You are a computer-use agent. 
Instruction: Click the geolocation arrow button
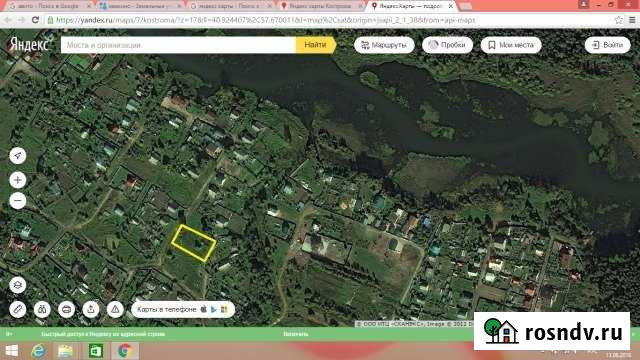(x=18, y=156)
